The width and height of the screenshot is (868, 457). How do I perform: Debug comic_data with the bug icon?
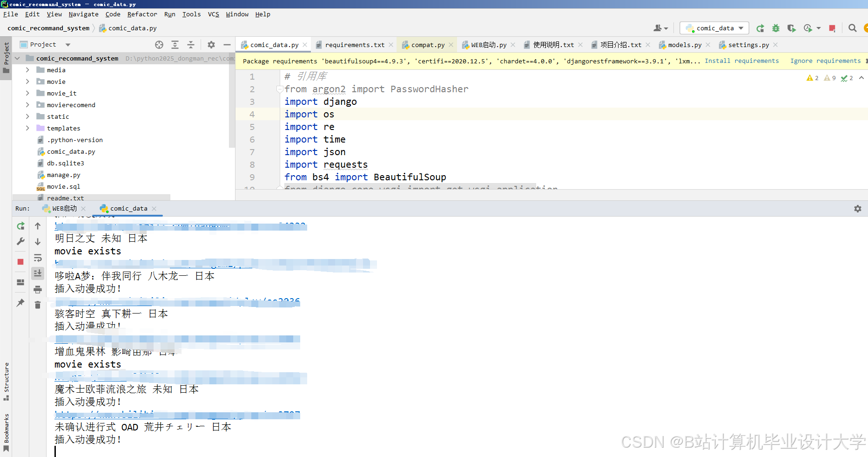tap(775, 28)
